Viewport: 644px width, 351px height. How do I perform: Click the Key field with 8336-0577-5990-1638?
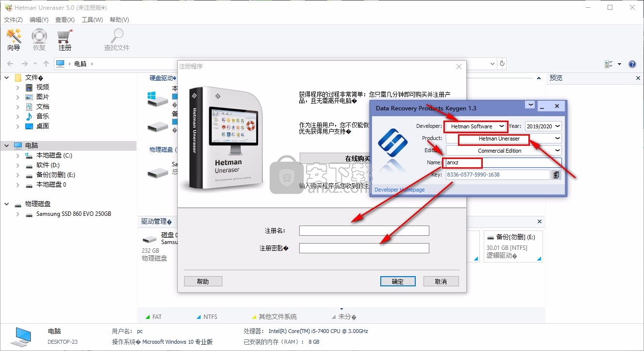pyautogui.click(x=498, y=175)
